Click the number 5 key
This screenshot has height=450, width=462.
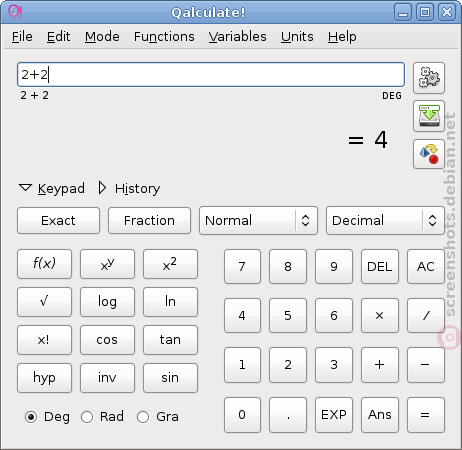pyautogui.click(x=288, y=315)
